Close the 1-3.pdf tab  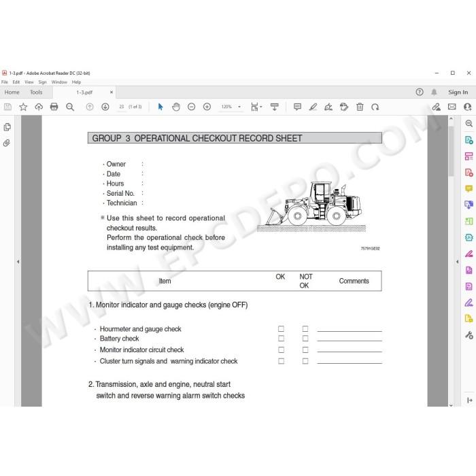coord(112,92)
